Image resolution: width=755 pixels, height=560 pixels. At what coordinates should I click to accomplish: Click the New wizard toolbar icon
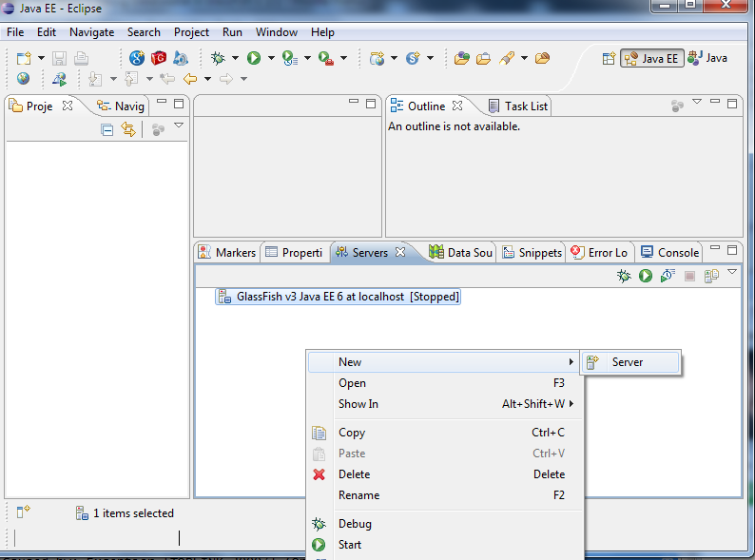[24, 58]
